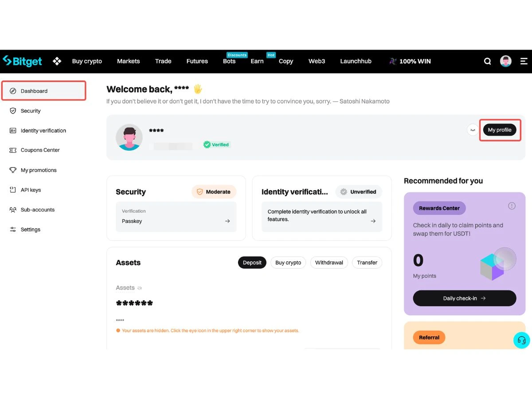Click the "Recommended for you" heading
Viewport: 532px width, 399px height.
(443, 181)
